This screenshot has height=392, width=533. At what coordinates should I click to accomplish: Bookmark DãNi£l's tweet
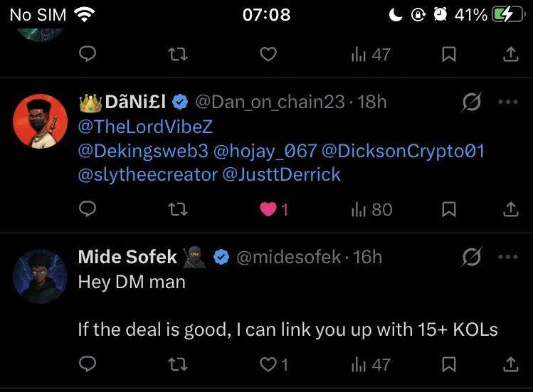point(449,209)
